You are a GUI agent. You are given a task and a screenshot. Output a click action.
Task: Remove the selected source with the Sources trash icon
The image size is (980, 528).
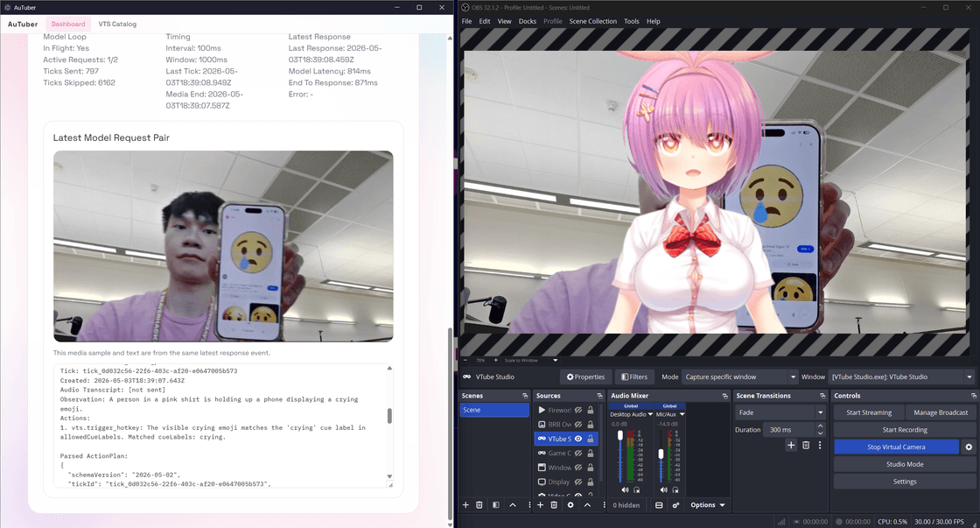coord(554,505)
